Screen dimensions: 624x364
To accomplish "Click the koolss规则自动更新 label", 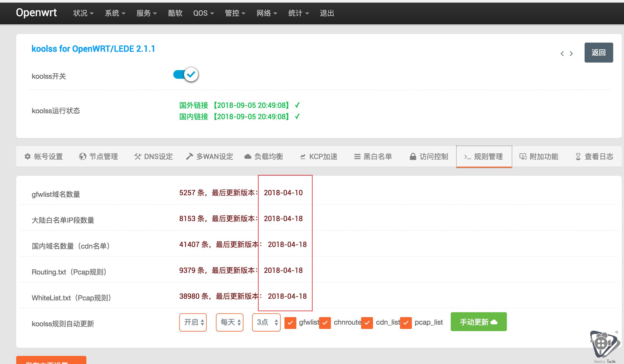I will point(63,324).
